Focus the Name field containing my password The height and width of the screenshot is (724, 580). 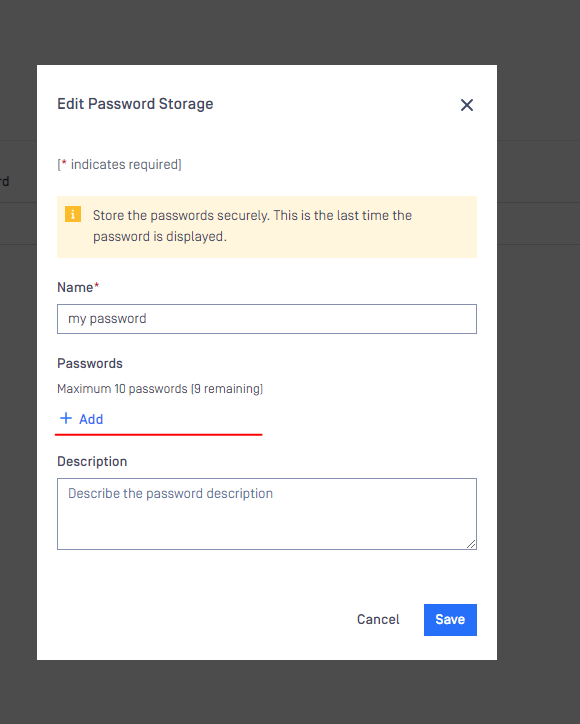[x=267, y=319]
